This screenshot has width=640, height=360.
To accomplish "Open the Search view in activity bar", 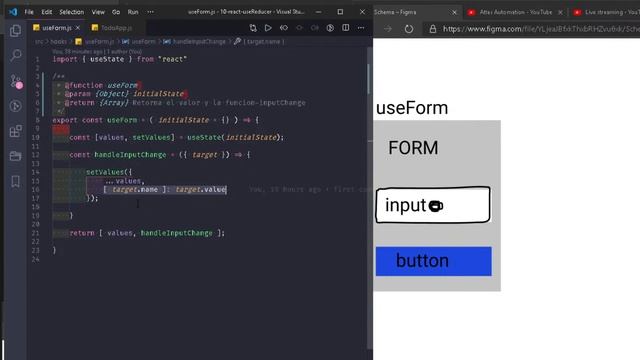I will 16,55.
